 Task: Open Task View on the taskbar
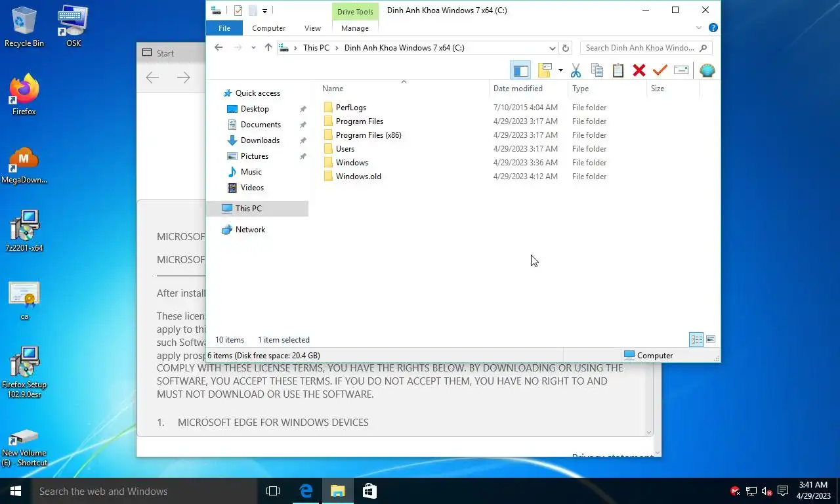[x=273, y=491]
